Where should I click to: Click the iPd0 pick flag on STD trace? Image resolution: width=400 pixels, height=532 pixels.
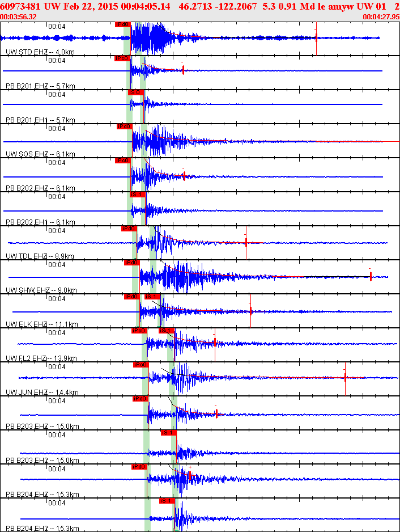123,24
